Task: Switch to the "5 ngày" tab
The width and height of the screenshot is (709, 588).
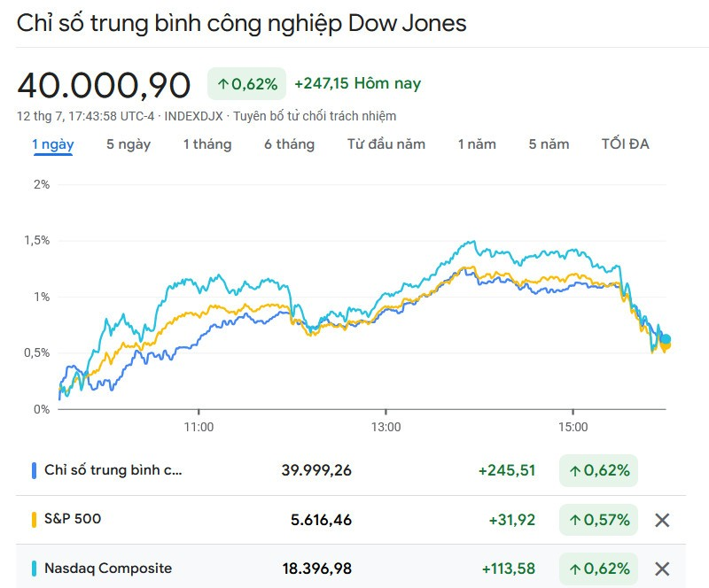Action: 129,144
